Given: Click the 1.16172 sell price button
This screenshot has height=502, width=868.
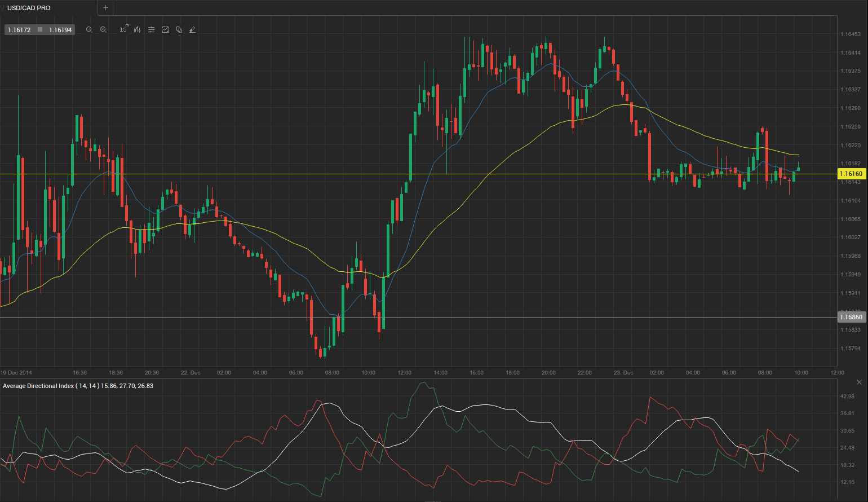Looking at the screenshot, I should (x=19, y=30).
